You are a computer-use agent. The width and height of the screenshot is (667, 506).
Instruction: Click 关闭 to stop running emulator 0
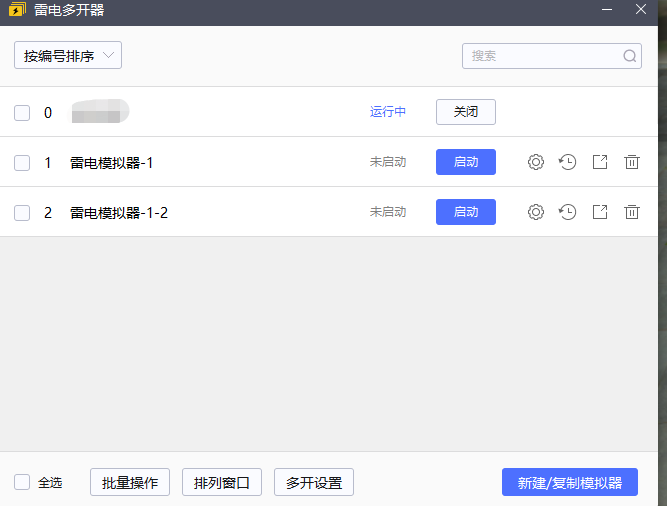click(x=466, y=112)
